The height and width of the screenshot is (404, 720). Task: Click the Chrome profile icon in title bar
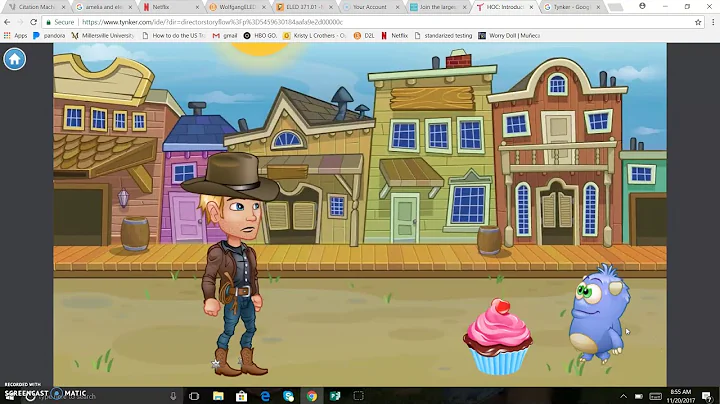pos(642,6)
